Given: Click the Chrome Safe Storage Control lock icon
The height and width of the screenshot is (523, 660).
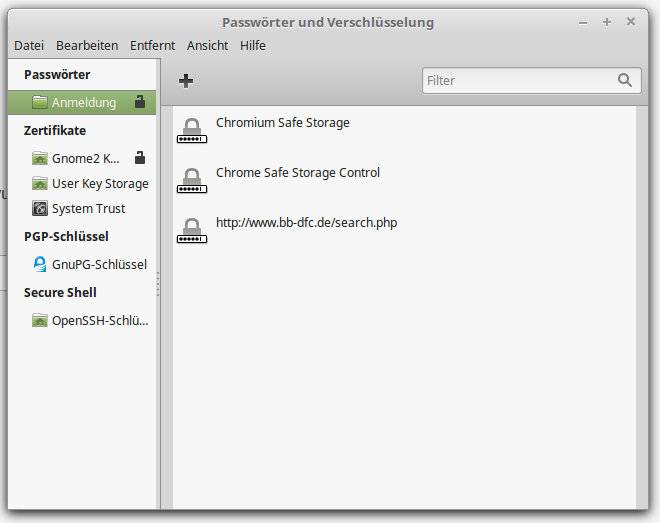Looking at the screenshot, I should tap(192, 179).
